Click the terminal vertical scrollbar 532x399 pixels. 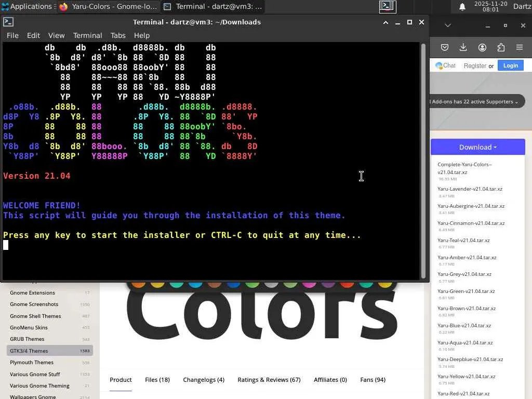[x=423, y=161]
